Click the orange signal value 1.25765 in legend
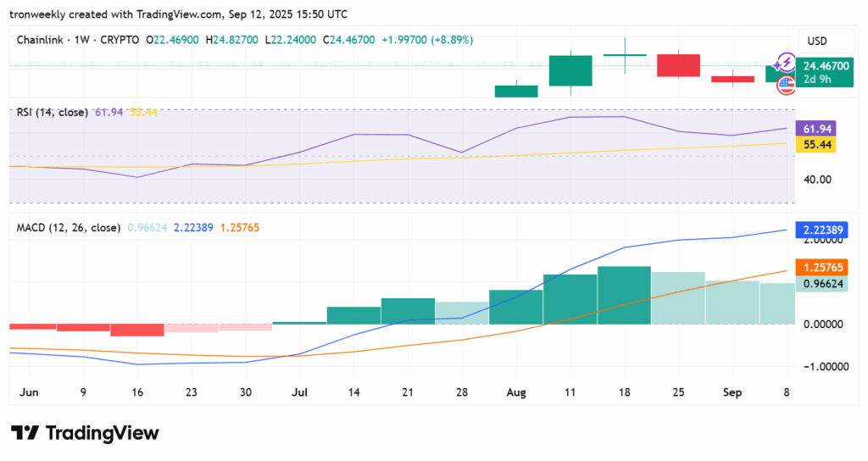 [x=240, y=227]
